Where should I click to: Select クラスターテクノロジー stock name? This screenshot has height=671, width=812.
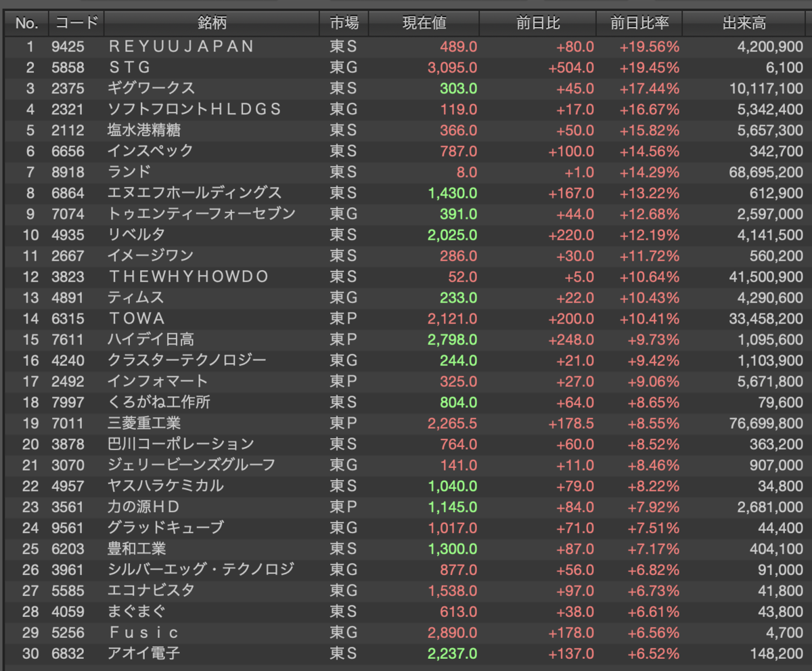point(187,360)
